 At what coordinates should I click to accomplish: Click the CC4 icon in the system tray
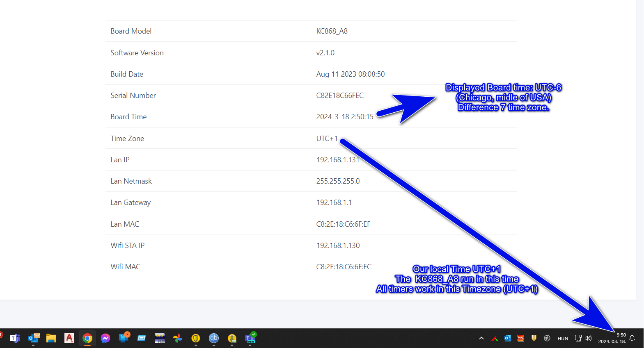click(x=521, y=339)
